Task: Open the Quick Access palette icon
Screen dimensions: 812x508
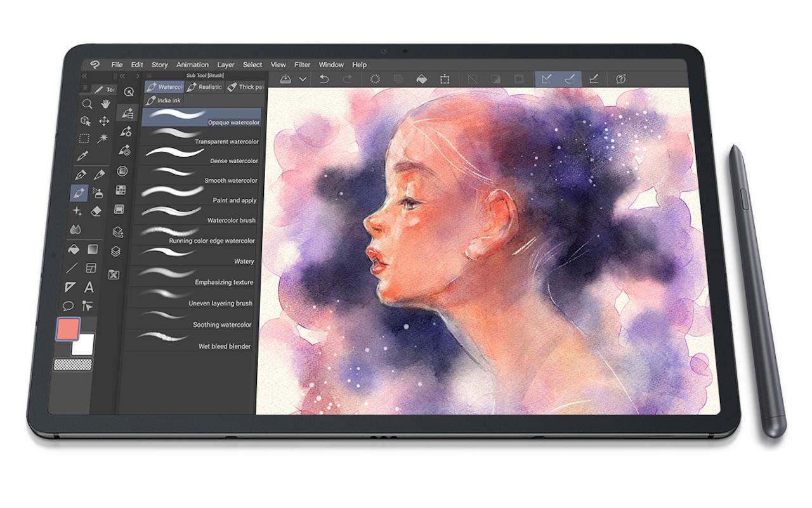Action: (x=129, y=92)
